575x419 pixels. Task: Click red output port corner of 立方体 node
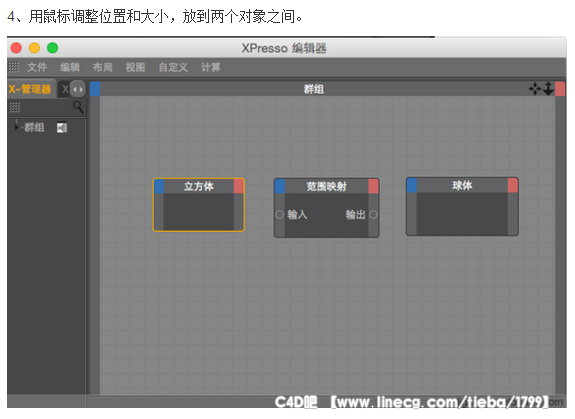(239, 187)
